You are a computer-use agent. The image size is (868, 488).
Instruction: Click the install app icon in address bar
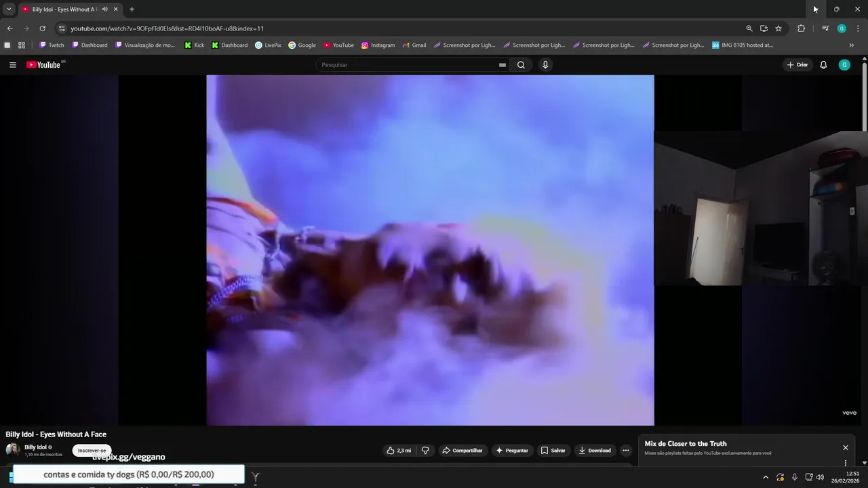point(764,28)
